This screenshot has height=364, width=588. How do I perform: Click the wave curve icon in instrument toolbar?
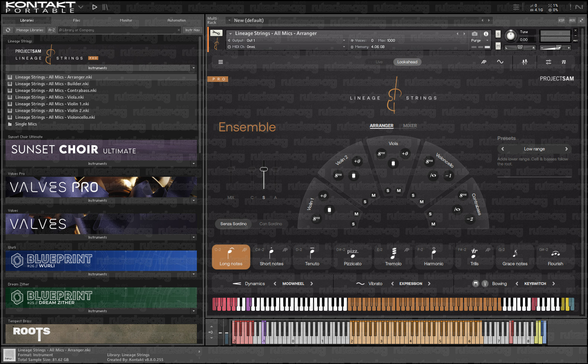click(x=500, y=62)
